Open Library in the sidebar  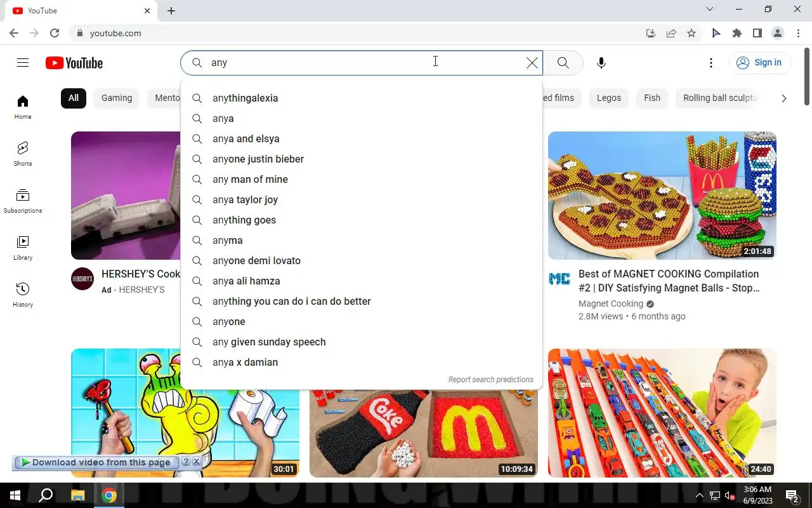[23, 248]
